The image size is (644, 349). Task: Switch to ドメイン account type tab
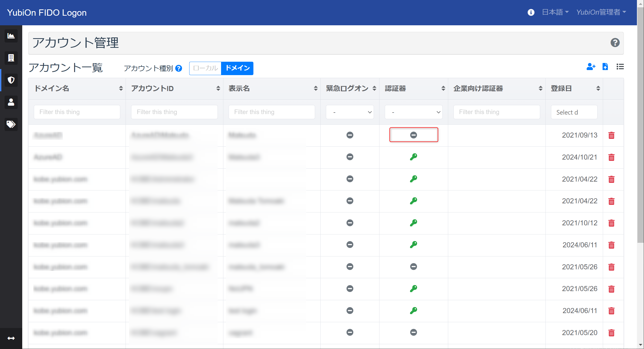click(237, 68)
